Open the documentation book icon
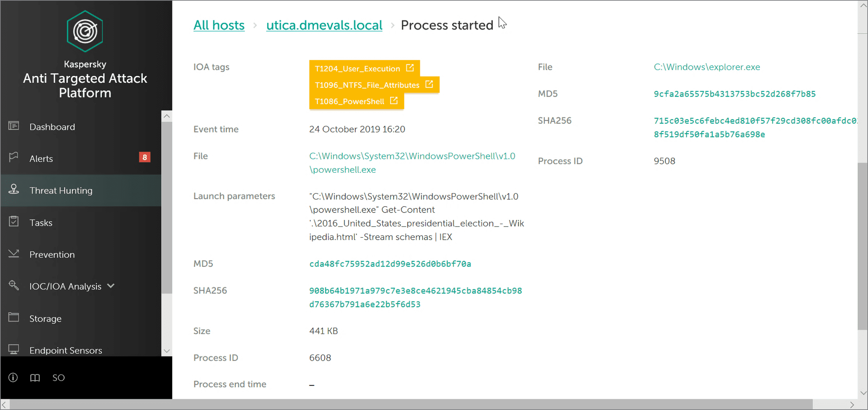 tap(35, 377)
